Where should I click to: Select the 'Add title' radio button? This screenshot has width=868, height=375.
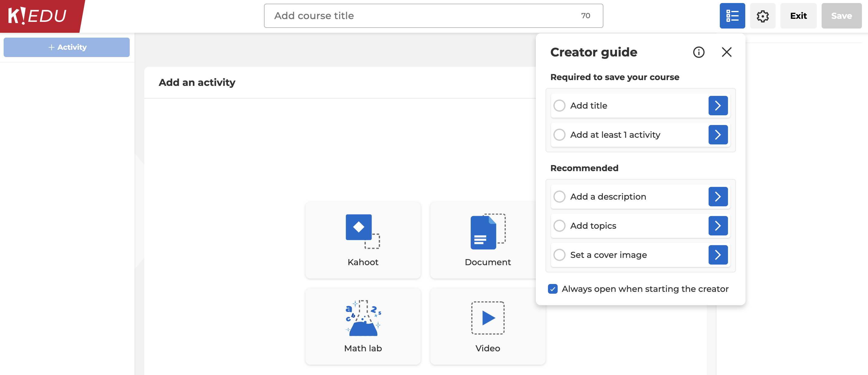pyautogui.click(x=559, y=105)
